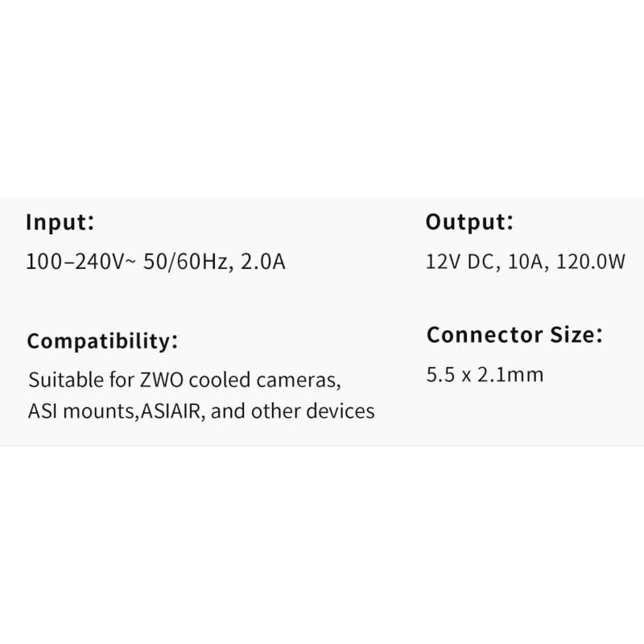Select the "ASI mounts" text
Image resolution: width=644 pixels, height=644 pixels.
pos(82,411)
